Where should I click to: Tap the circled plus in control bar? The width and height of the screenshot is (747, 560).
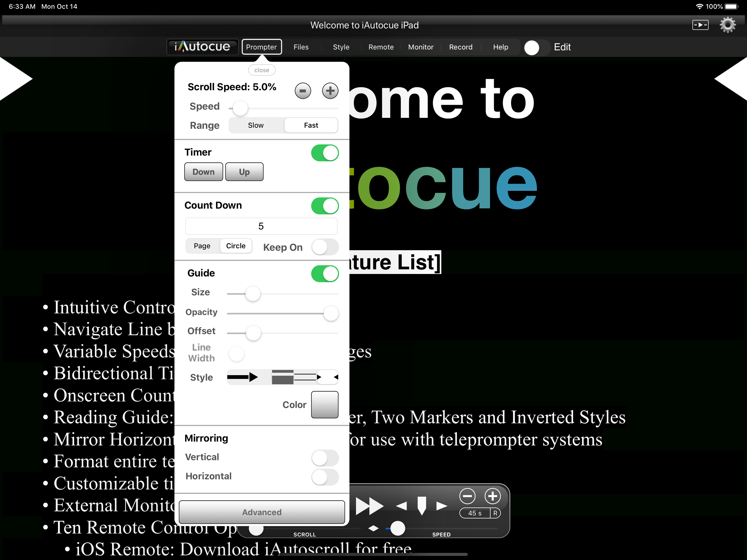click(x=493, y=496)
